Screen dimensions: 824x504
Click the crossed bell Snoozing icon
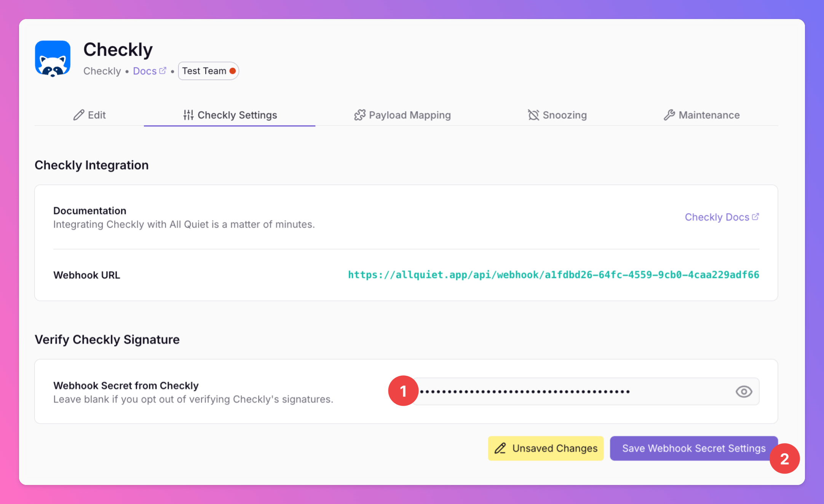point(533,115)
